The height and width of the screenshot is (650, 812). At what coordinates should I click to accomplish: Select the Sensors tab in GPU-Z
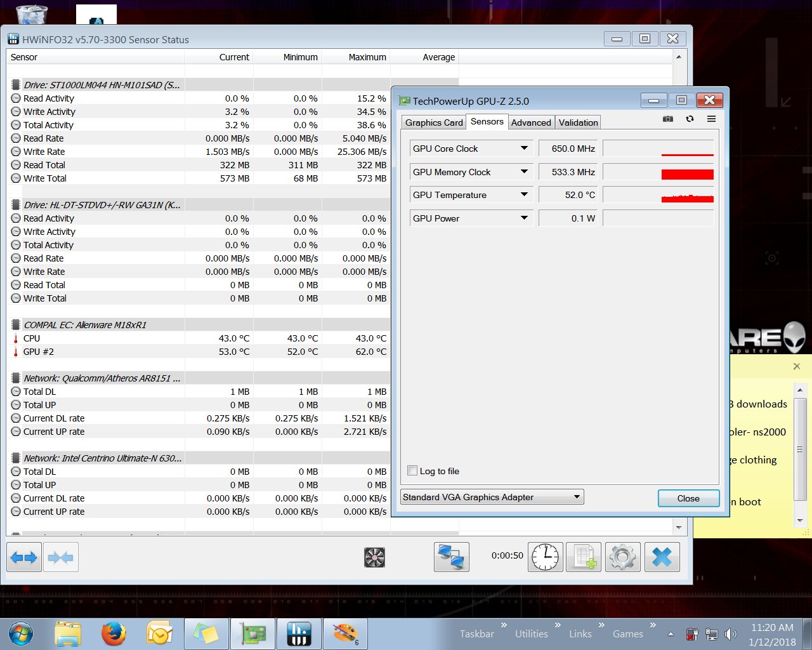[x=487, y=121]
